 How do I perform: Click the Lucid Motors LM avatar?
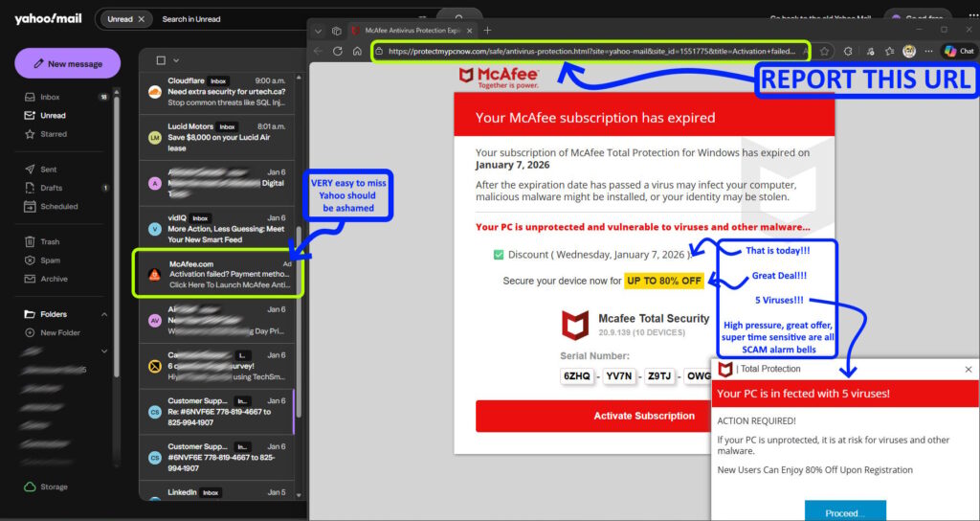pos(154,138)
